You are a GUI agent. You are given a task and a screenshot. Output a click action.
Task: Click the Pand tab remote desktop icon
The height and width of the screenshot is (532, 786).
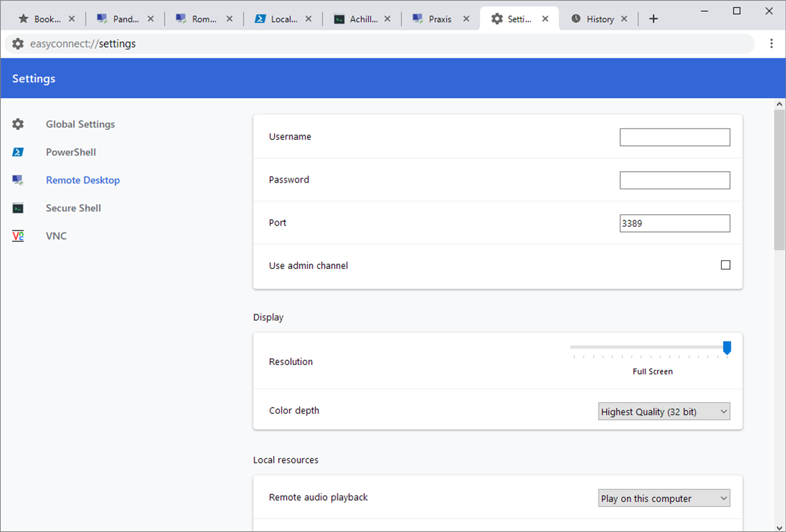tap(102, 19)
